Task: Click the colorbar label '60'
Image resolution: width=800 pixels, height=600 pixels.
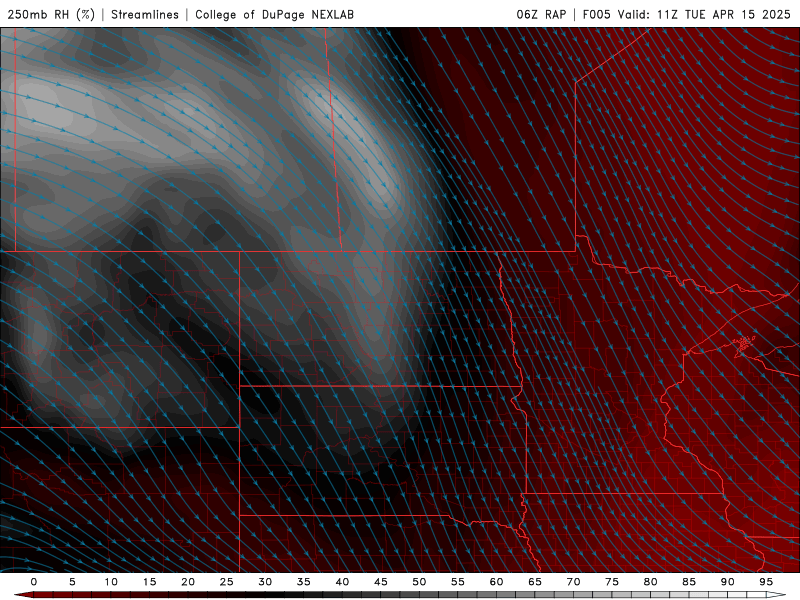Action: pyautogui.click(x=496, y=582)
